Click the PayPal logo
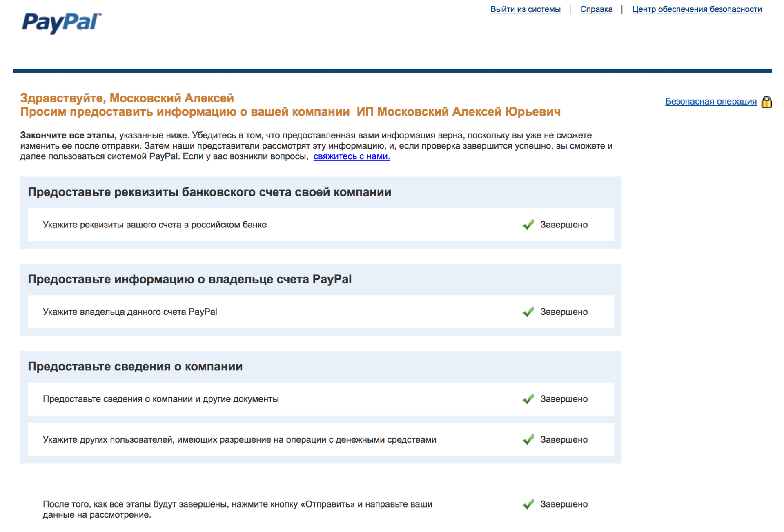 pyautogui.click(x=60, y=22)
